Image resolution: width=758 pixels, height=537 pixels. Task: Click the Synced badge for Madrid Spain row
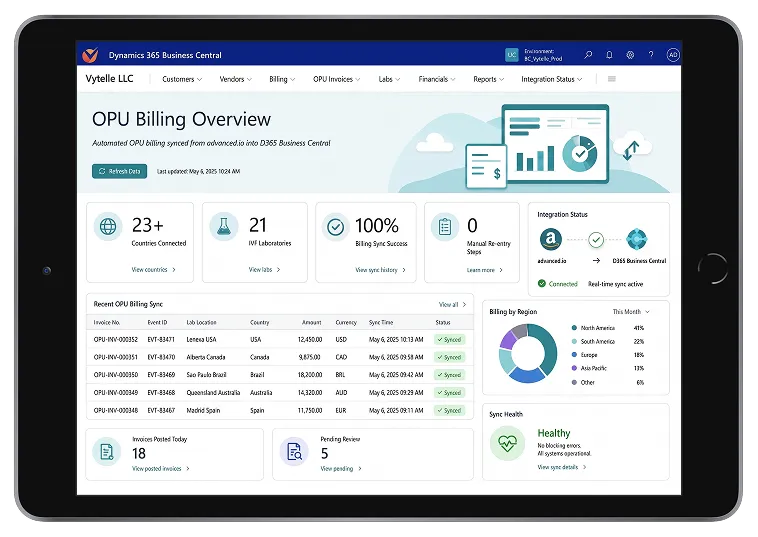450,410
